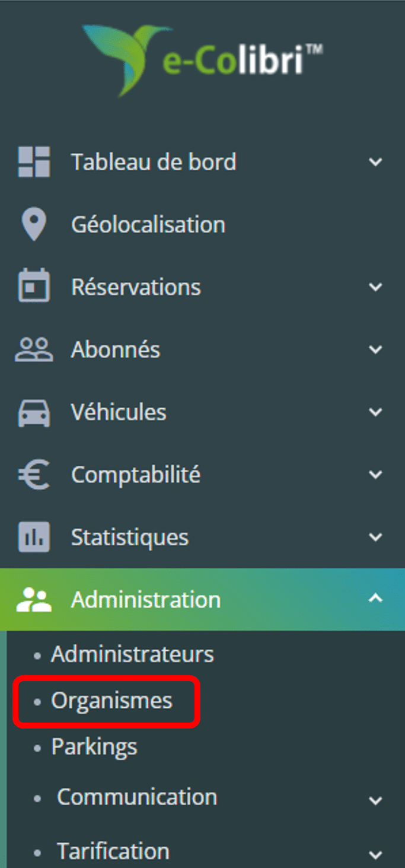Go to Administrateurs submenu item
Screen dimensions: 405x868
pos(132,654)
